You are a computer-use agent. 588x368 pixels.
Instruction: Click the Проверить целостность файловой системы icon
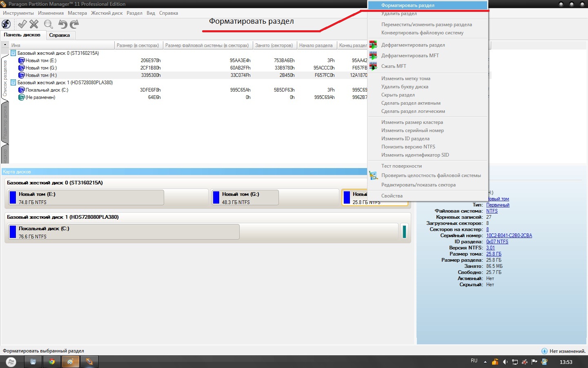373,175
